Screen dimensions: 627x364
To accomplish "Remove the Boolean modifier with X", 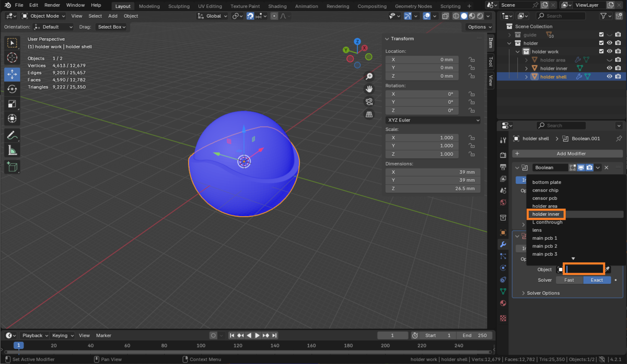I will click(x=607, y=168).
